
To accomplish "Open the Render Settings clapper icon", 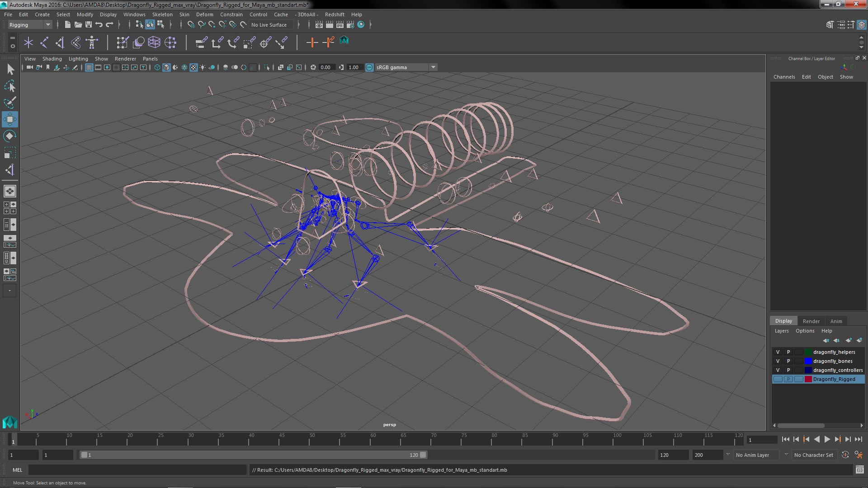I will 350,25.
